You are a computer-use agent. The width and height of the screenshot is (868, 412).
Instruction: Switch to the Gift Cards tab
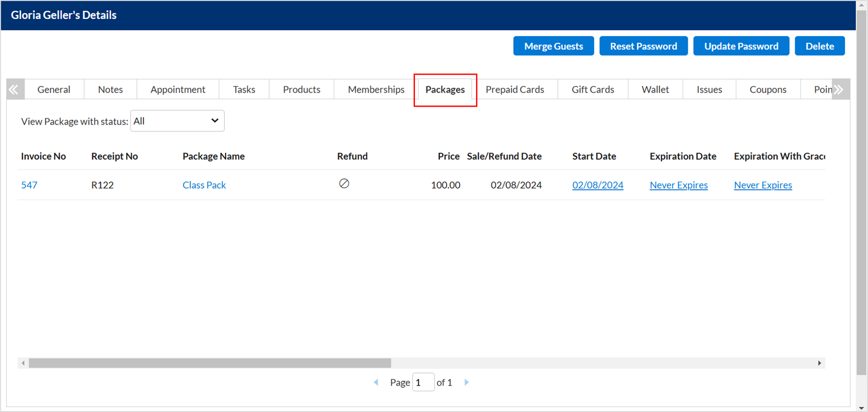pos(593,89)
